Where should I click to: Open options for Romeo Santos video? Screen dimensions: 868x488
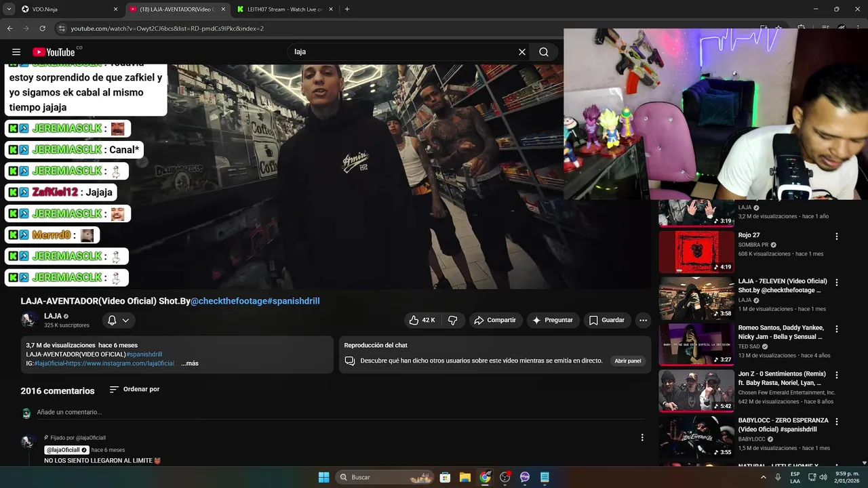click(x=837, y=329)
